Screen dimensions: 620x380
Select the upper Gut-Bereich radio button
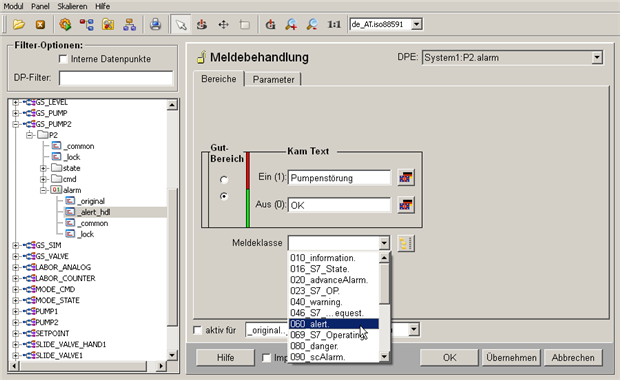point(224,180)
